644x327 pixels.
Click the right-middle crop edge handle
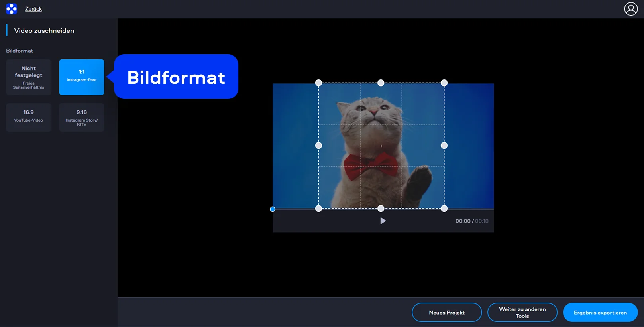(x=444, y=146)
